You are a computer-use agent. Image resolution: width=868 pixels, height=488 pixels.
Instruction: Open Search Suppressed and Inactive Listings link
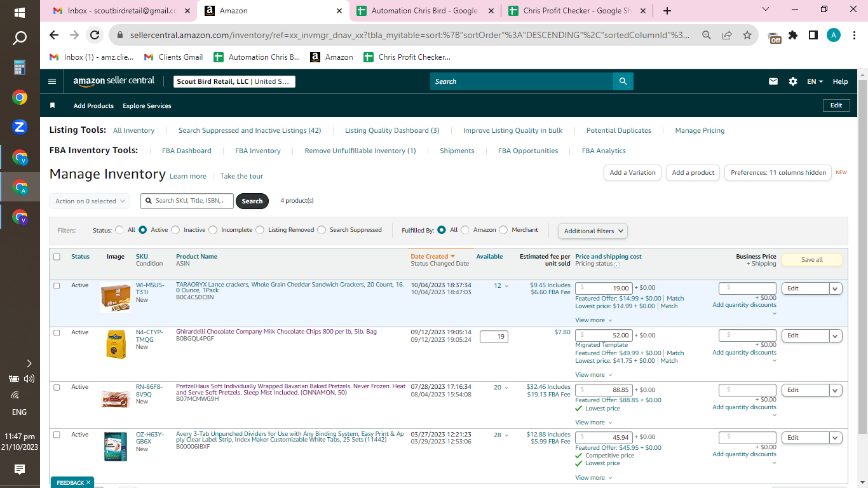point(250,130)
